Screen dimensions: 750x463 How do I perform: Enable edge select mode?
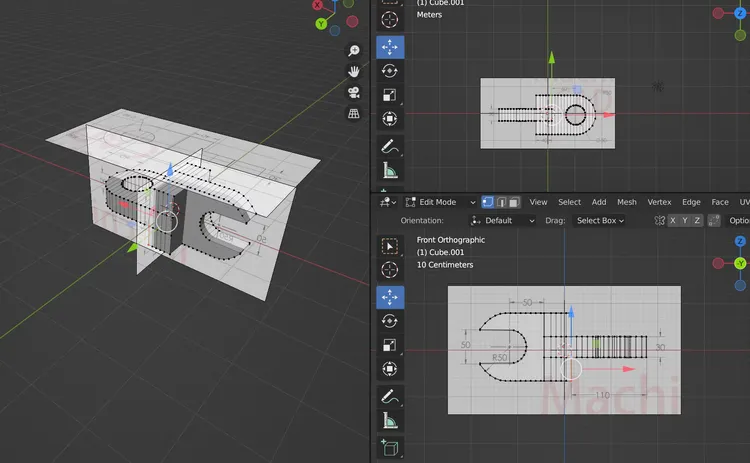coord(501,202)
